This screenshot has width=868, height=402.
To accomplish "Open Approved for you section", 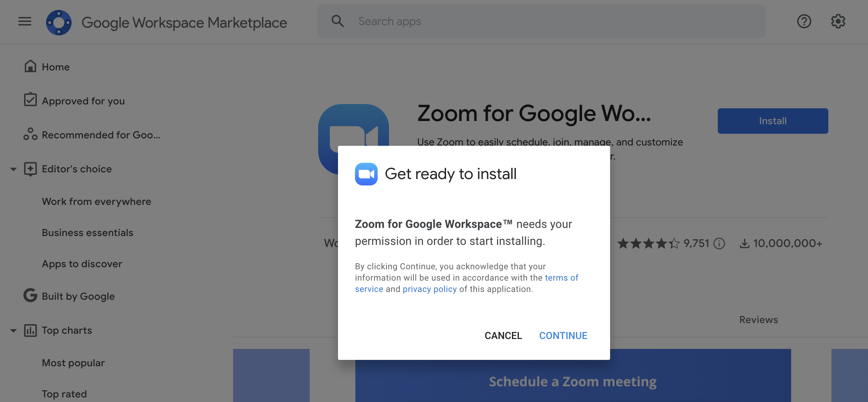I will click(x=83, y=101).
